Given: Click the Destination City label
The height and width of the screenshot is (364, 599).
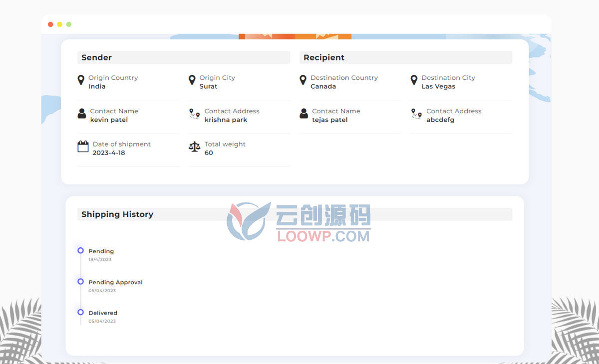Looking at the screenshot, I should pos(448,78).
